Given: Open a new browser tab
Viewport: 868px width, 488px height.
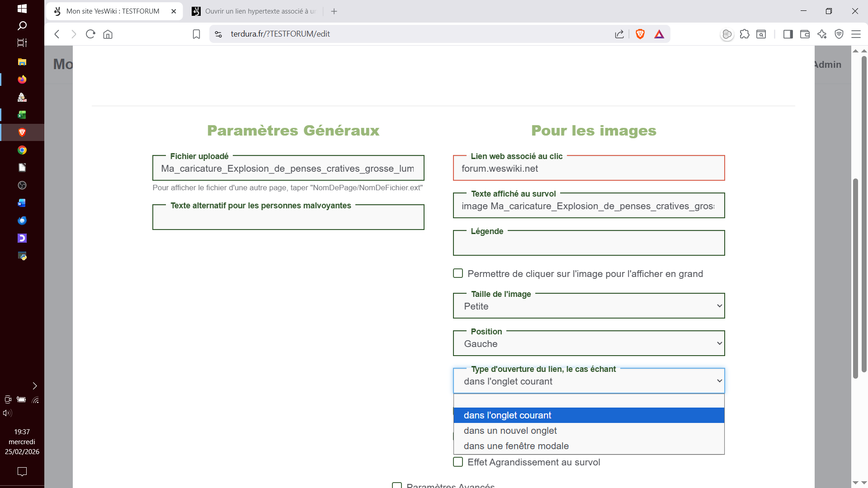Looking at the screenshot, I should [x=334, y=11].
